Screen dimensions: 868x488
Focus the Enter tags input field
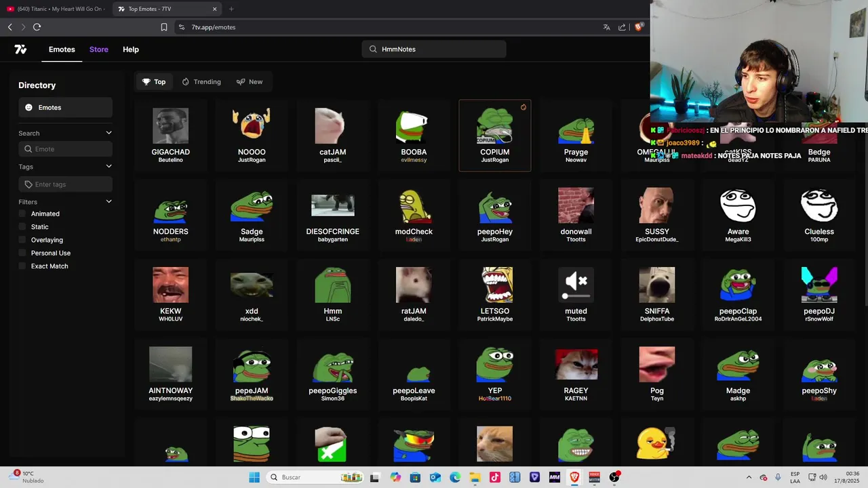[x=65, y=184]
